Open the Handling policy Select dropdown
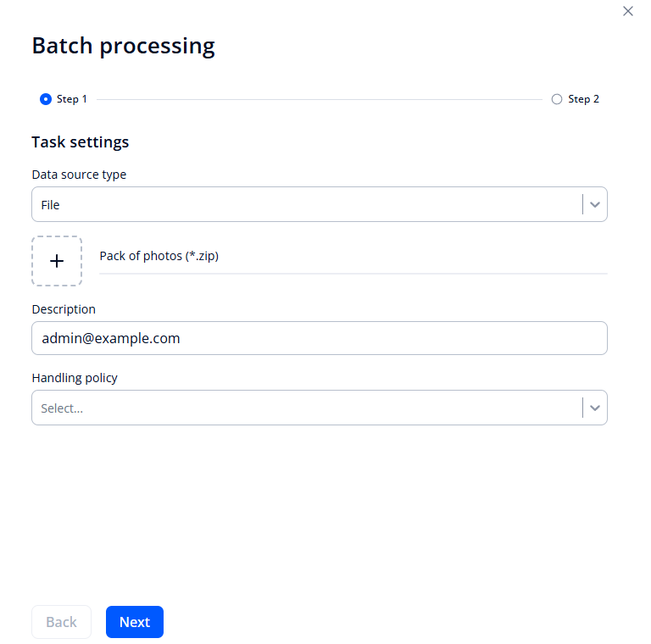 tap(305, 408)
